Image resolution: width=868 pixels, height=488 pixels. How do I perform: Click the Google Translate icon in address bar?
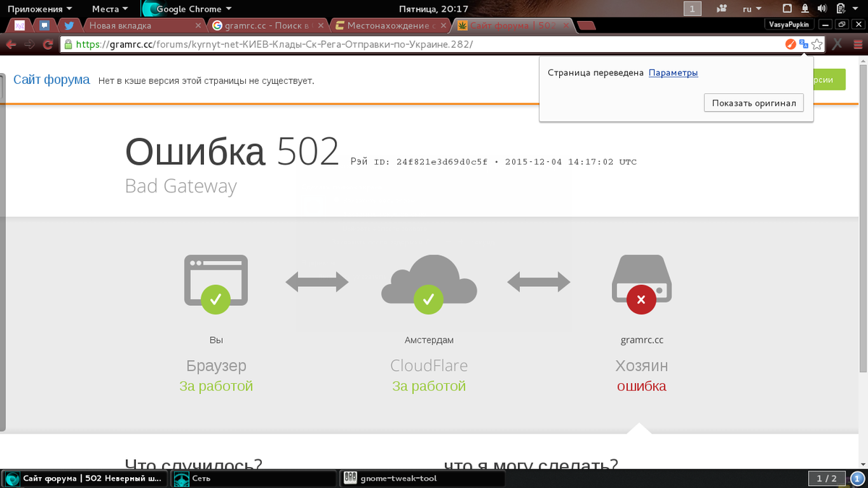pyautogui.click(x=804, y=44)
